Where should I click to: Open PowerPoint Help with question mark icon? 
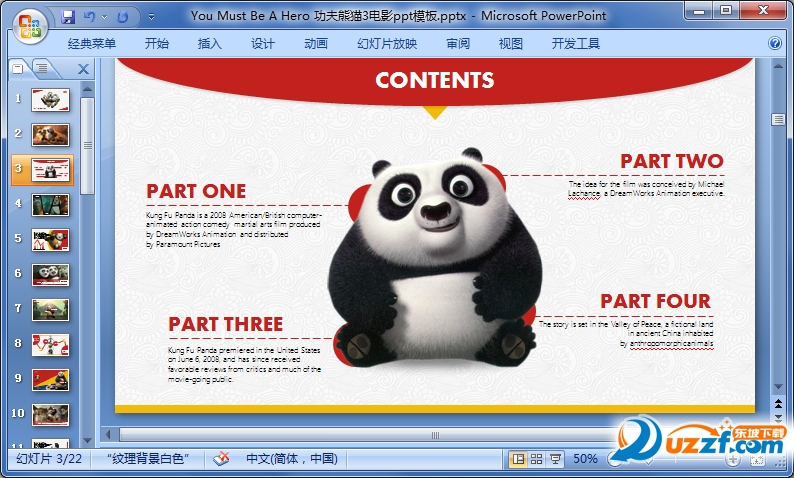775,44
